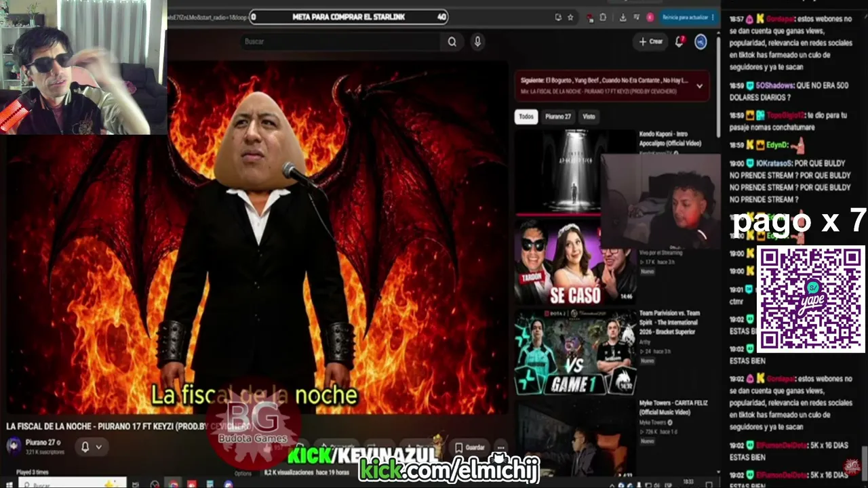Save the video with the Guardar button
Image resolution: width=868 pixels, height=488 pixels.
470,447
